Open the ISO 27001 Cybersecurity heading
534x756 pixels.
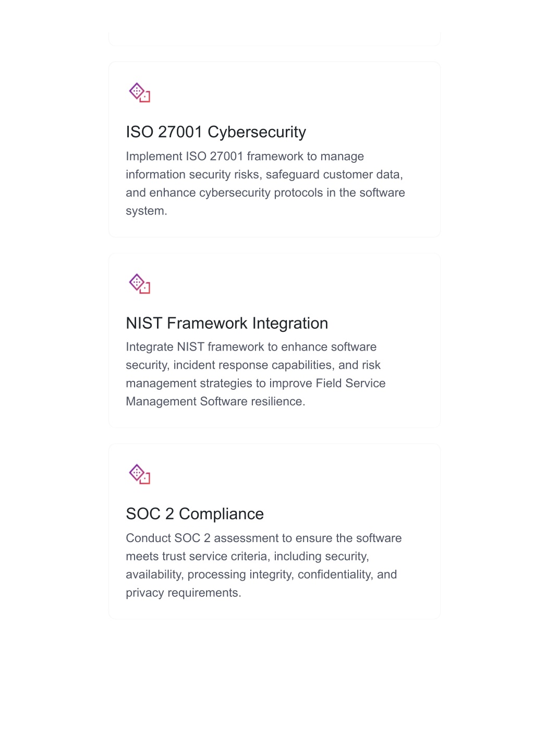tap(216, 132)
